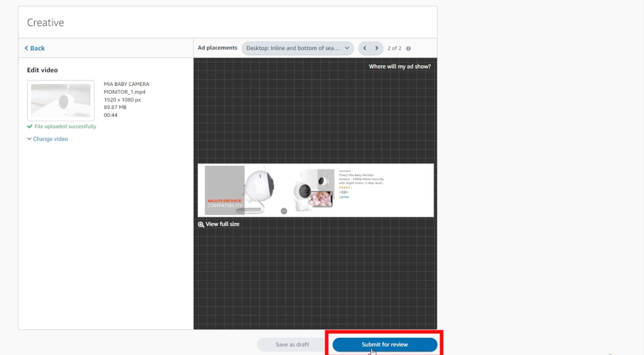This screenshot has height=355, width=644.
Task: Click the uploaded video thumbnail
Action: [x=61, y=101]
